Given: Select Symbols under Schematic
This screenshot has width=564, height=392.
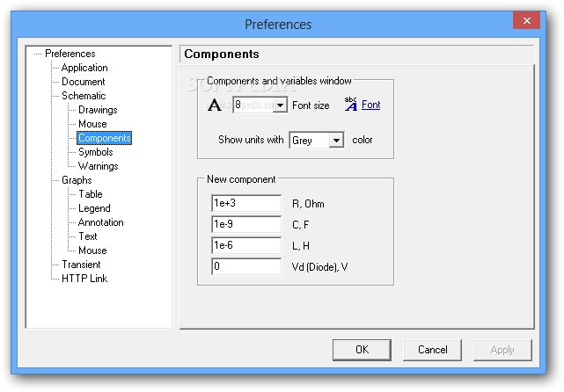Looking at the screenshot, I should pyautogui.click(x=95, y=152).
